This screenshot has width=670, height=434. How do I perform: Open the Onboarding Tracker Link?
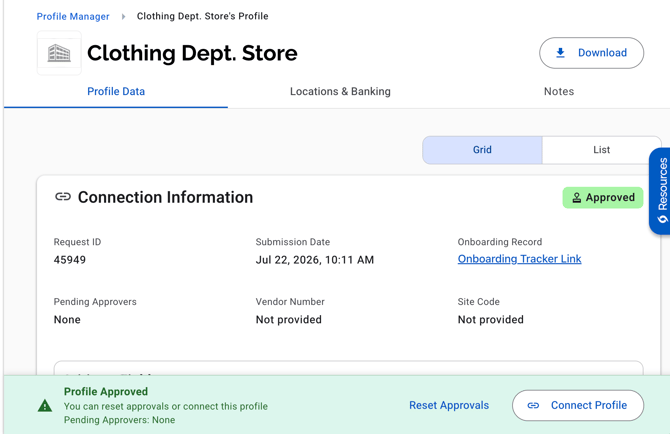point(519,259)
